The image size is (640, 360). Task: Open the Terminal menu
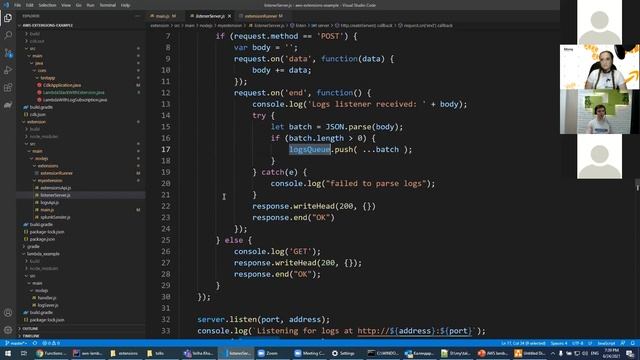click(x=108, y=5)
